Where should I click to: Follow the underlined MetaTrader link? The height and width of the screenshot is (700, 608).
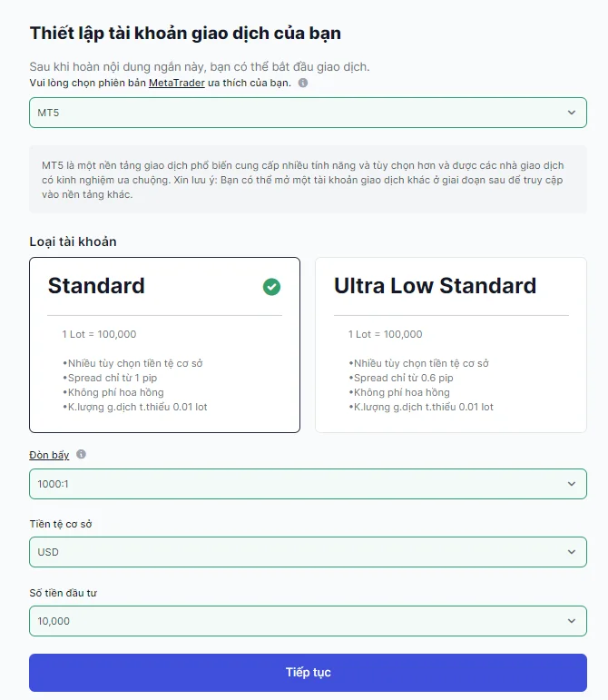177,83
